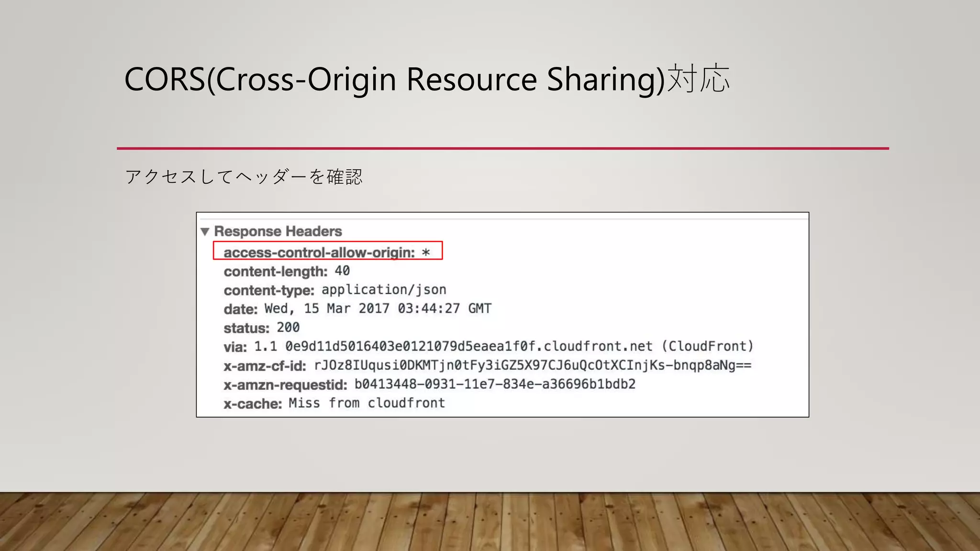Select the x-cache header name
This screenshot has width=980, height=551.
tap(253, 404)
